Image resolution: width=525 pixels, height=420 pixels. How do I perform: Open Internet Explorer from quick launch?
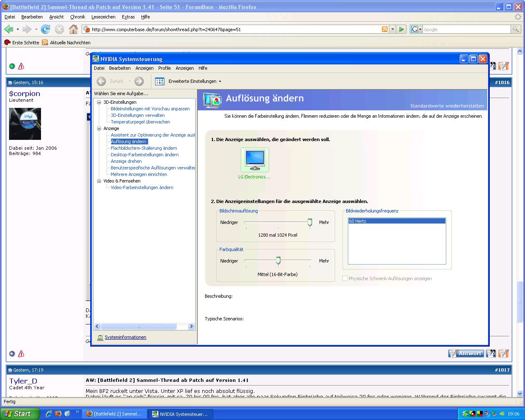click(x=49, y=414)
